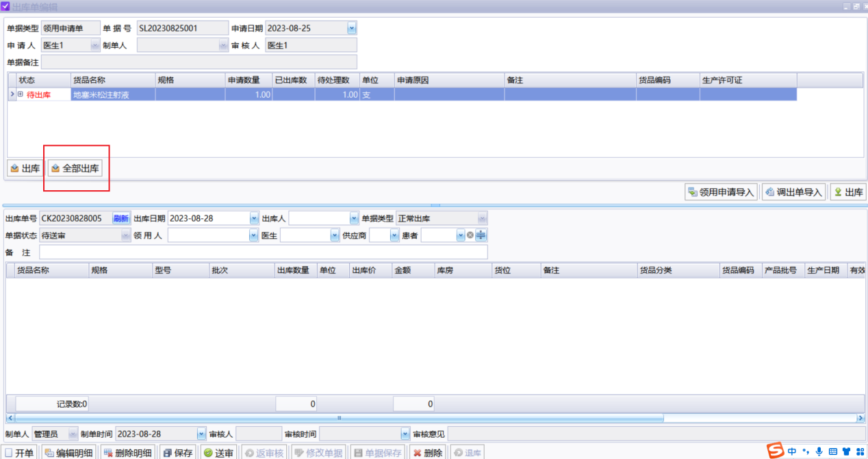Click the 审核意见 input field
This screenshot has width=868, height=459.
click(x=656, y=434)
